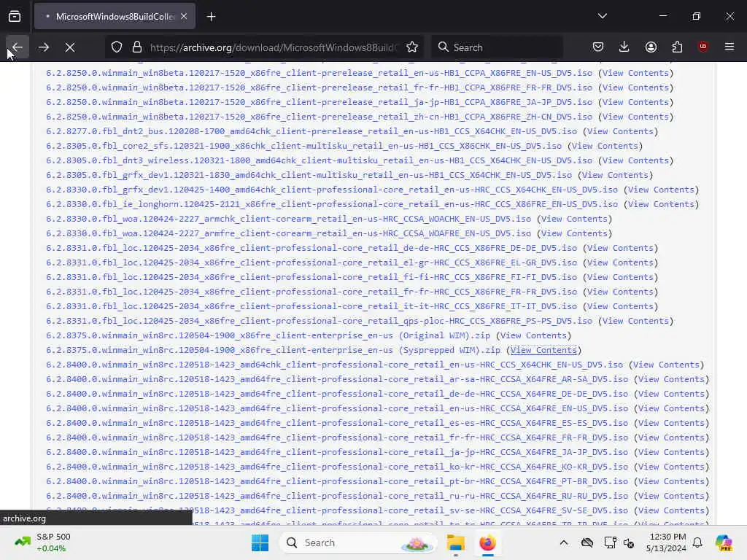Download 6.2.8250.0 win8beta zh-cn iso

[x=320, y=117]
